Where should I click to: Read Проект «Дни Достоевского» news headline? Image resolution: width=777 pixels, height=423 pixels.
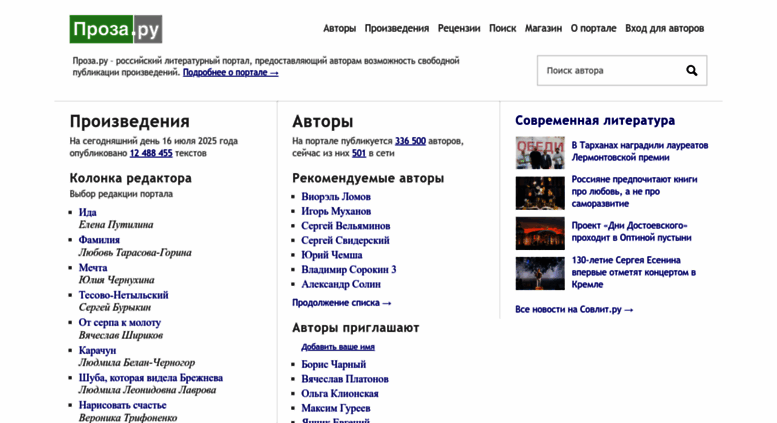pyautogui.click(x=631, y=231)
